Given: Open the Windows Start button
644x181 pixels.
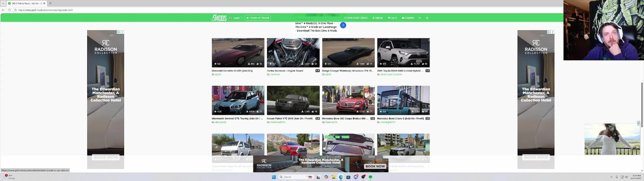Looking at the screenshot, I should [x=274, y=177].
